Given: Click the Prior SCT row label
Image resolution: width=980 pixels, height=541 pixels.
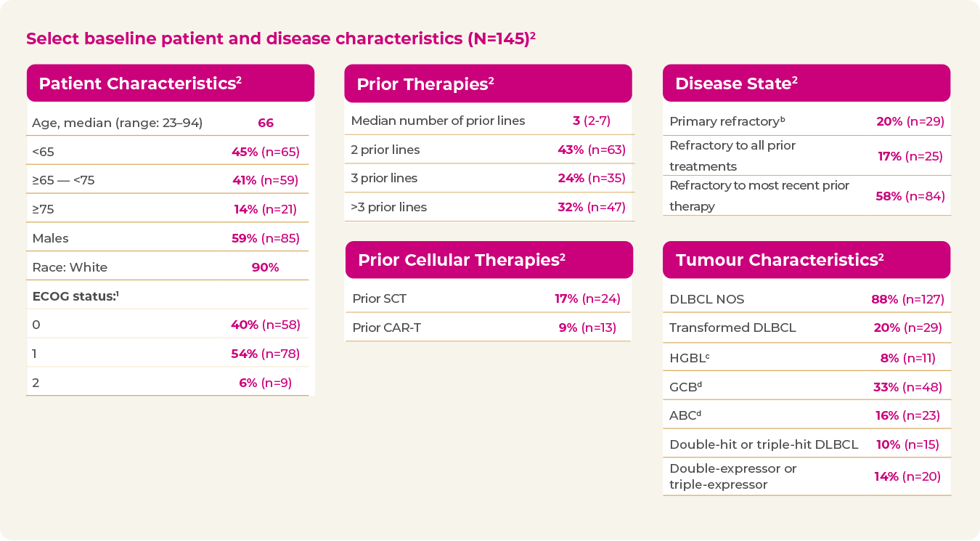Looking at the screenshot, I should click(380, 298).
